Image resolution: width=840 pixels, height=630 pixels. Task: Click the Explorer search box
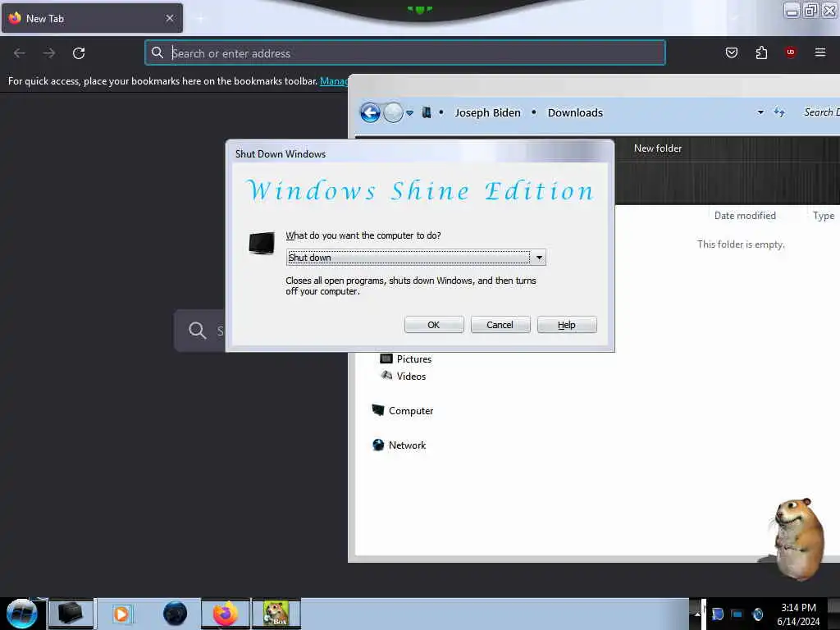(x=820, y=112)
